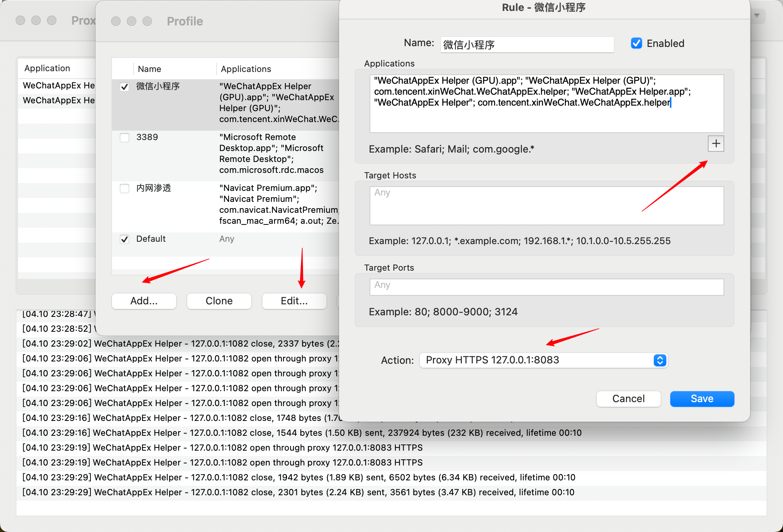Open the Action proxy dropdown
The image size is (783, 532).
[543, 360]
